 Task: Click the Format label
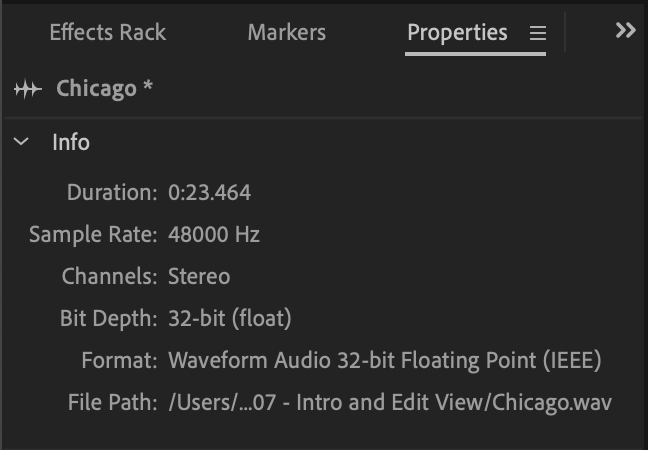coord(120,360)
